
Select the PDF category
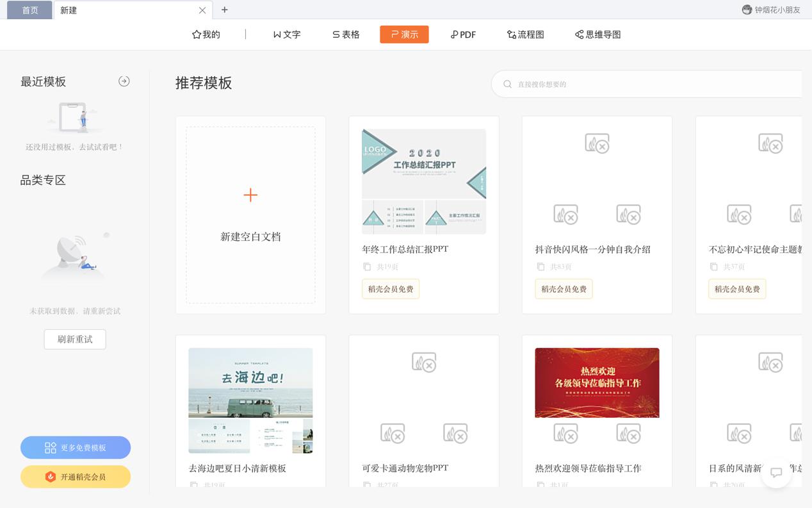463,35
